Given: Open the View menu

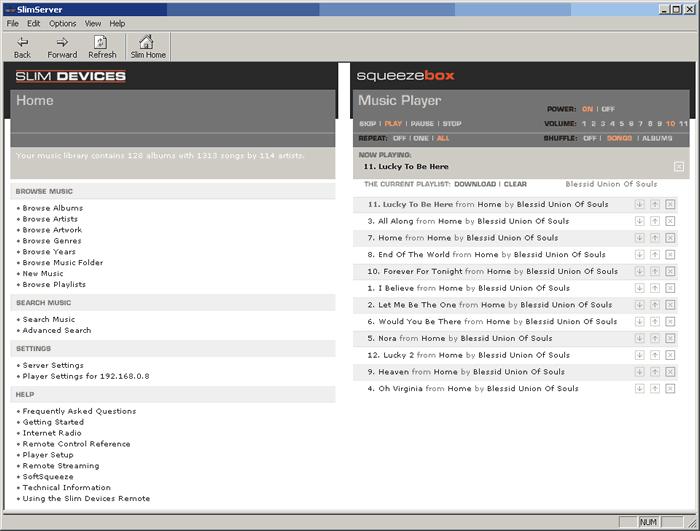Looking at the screenshot, I should (x=92, y=23).
